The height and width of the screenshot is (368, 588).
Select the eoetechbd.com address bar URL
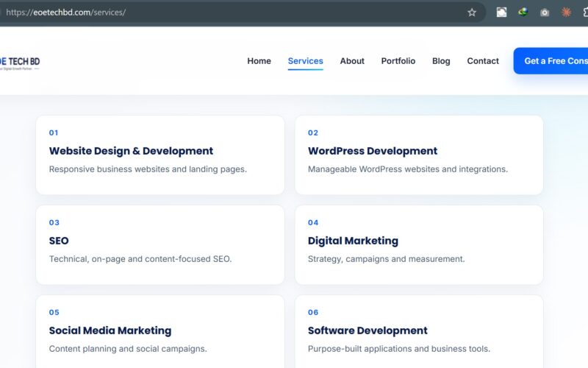(x=65, y=13)
